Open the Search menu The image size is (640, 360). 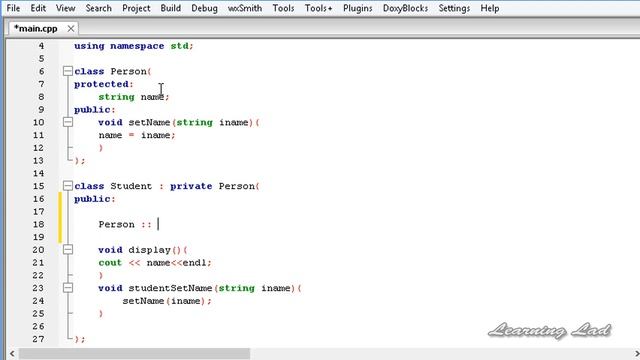(x=98, y=8)
